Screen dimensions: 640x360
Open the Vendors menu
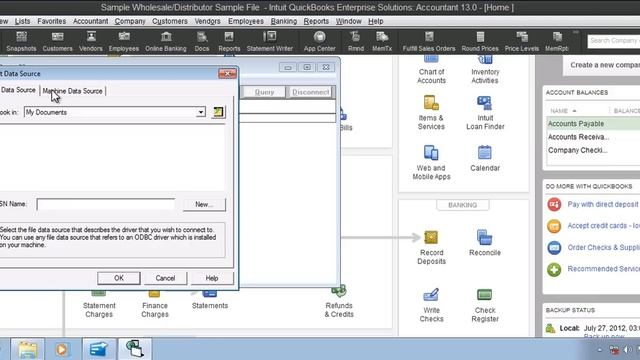[207, 21]
